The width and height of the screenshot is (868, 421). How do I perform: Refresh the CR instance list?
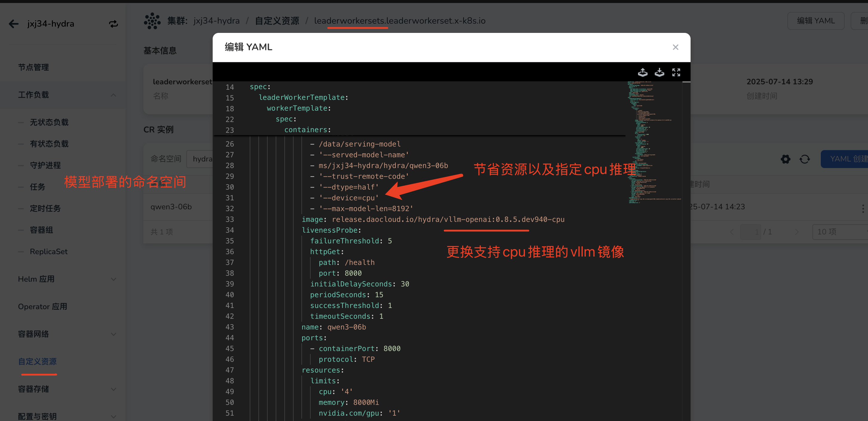coord(805,159)
